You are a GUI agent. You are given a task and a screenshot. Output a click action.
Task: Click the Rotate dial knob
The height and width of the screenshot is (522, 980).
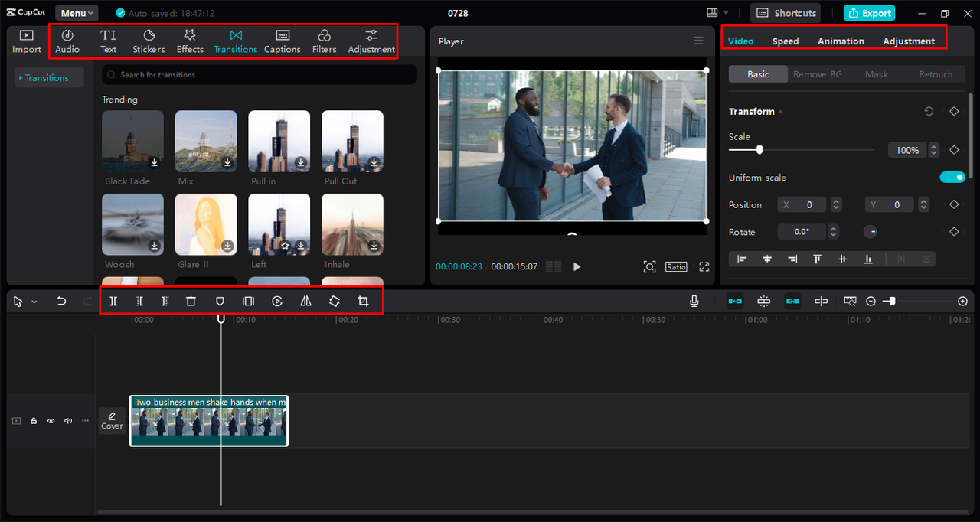[x=871, y=232]
